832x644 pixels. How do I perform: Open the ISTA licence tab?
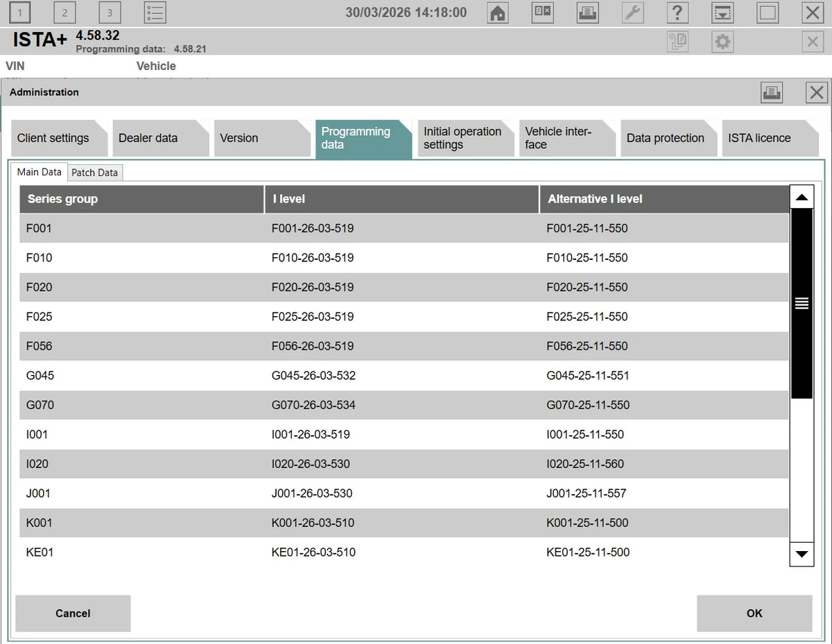770,138
